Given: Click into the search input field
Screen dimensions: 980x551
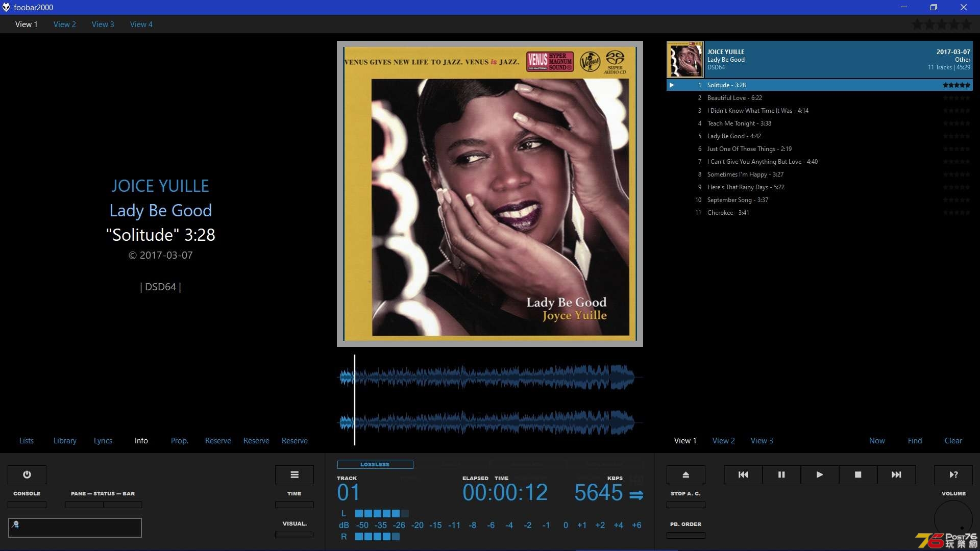Looking at the screenshot, I should [75, 528].
